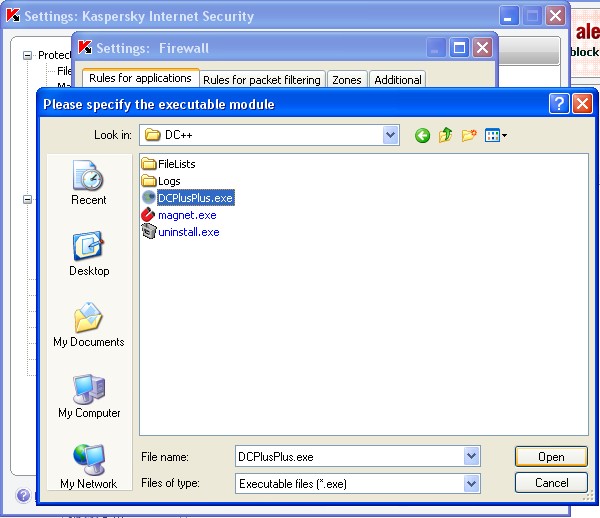Image resolution: width=600 pixels, height=518 pixels.
Task: Click the Kaspersky logo in main settings title bar
Action: coord(13,16)
